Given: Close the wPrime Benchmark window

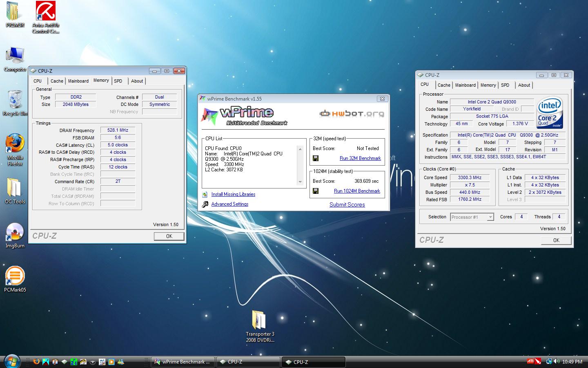Looking at the screenshot, I should pyautogui.click(x=382, y=99).
